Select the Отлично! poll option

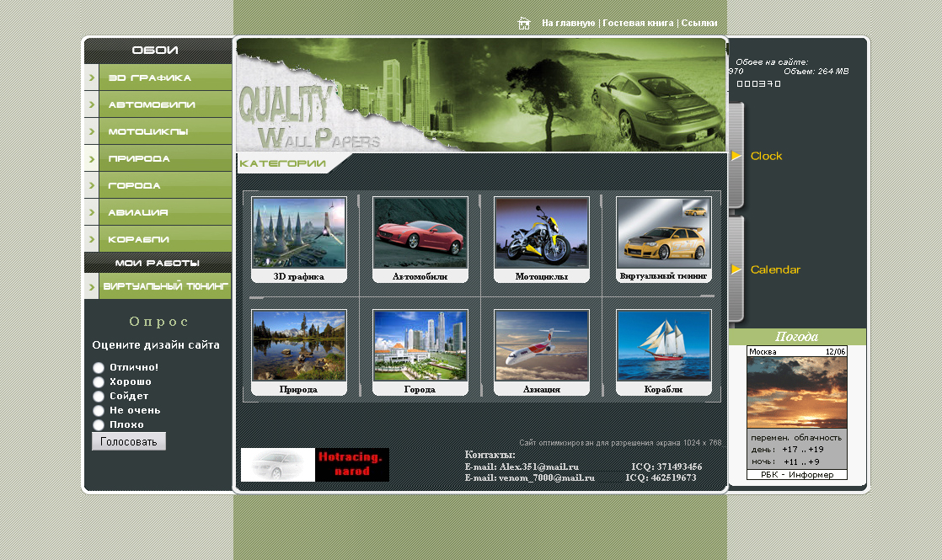[x=99, y=368]
